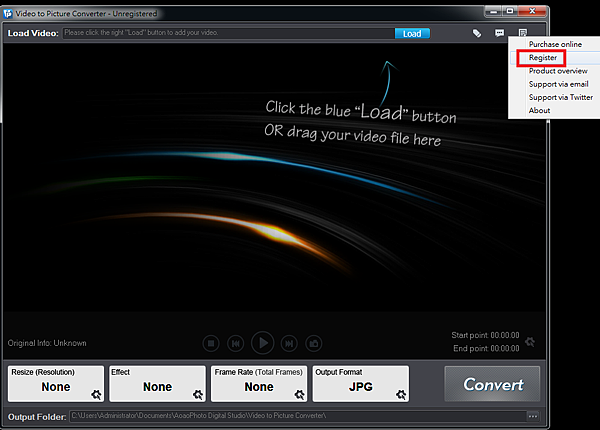Open Product overview menu entry
The width and height of the screenshot is (600, 430).
558,71
